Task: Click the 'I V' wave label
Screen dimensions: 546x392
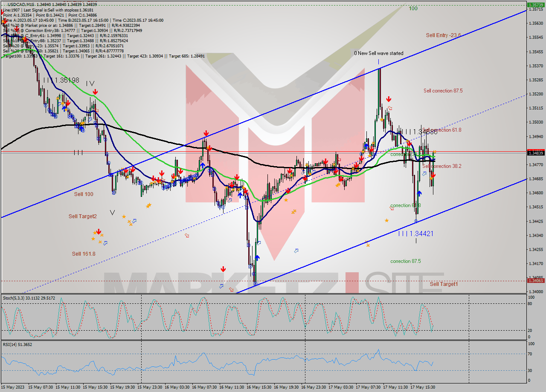Action: click(90, 84)
